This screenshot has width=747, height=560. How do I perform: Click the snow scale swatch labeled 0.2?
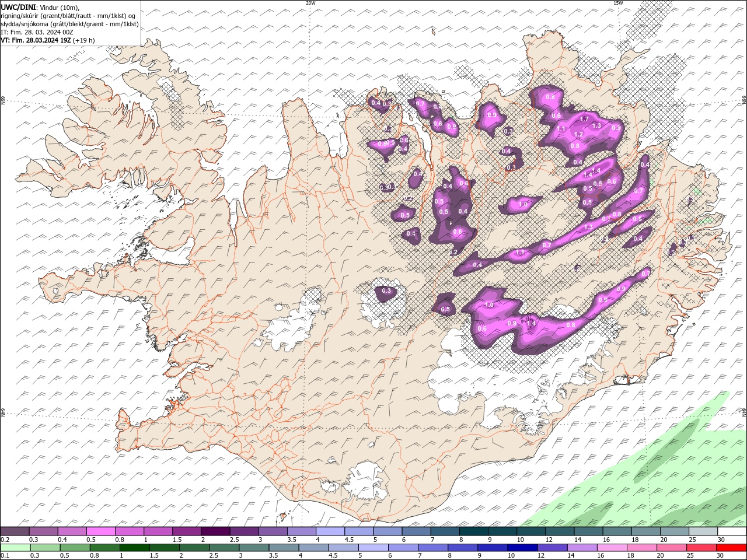point(15,531)
